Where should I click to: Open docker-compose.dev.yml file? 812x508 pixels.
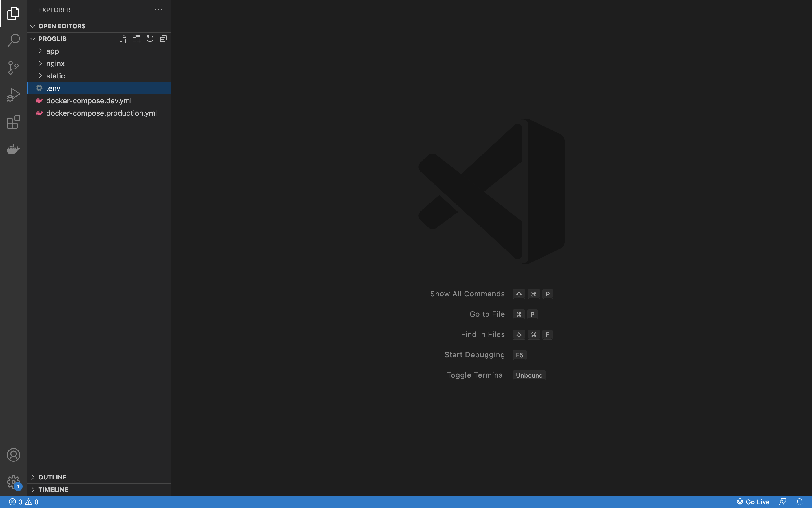pyautogui.click(x=99, y=101)
